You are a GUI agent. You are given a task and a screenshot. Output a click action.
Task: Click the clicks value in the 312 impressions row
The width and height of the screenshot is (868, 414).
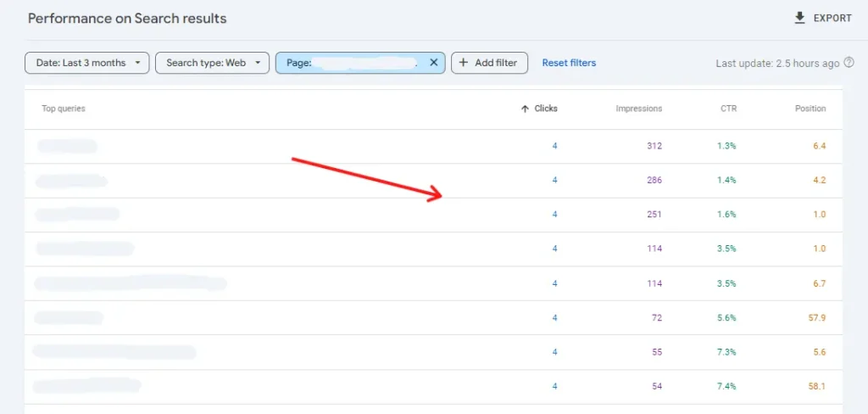click(x=554, y=146)
